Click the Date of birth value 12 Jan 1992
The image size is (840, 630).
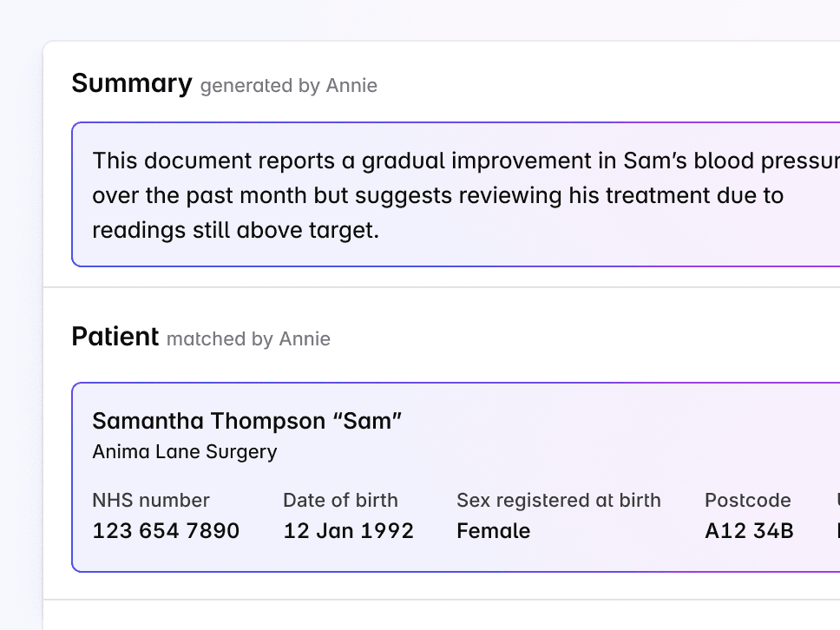(348, 530)
